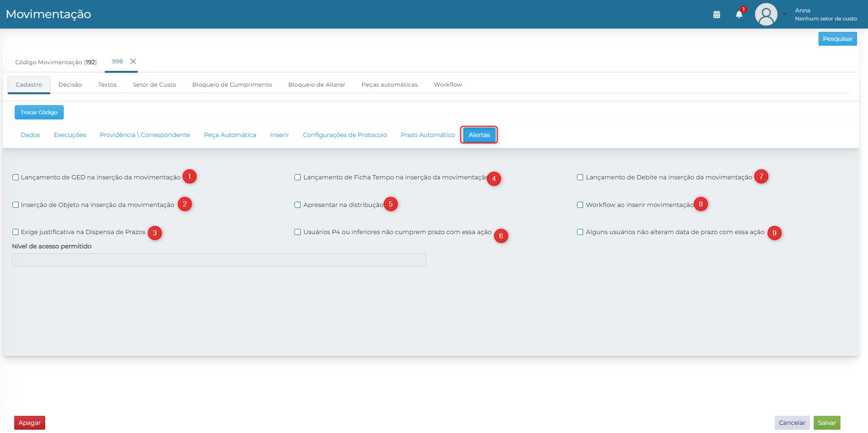This screenshot has height=433, width=868.
Task: Open Bloqueio de Cumprimento tab
Action: click(232, 85)
